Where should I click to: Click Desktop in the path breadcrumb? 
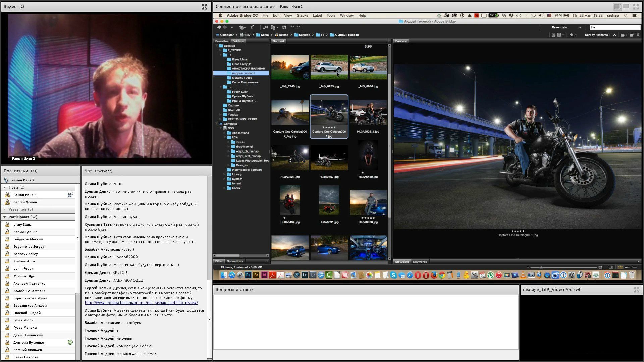tap(304, 35)
